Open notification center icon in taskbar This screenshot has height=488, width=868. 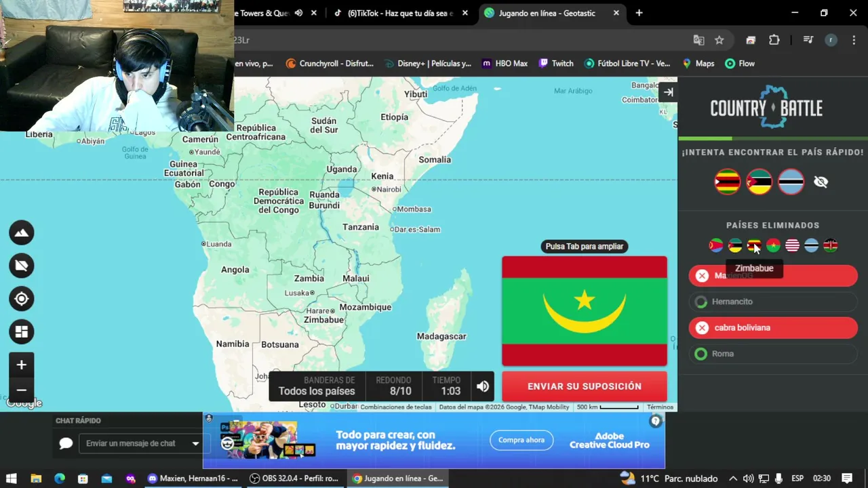click(847, 479)
